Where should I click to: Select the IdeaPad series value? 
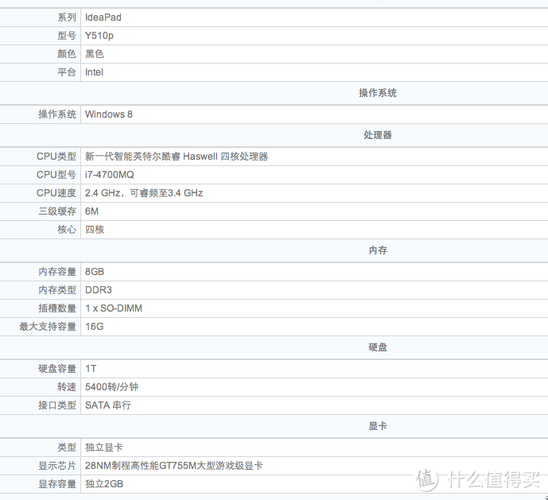(x=103, y=17)
